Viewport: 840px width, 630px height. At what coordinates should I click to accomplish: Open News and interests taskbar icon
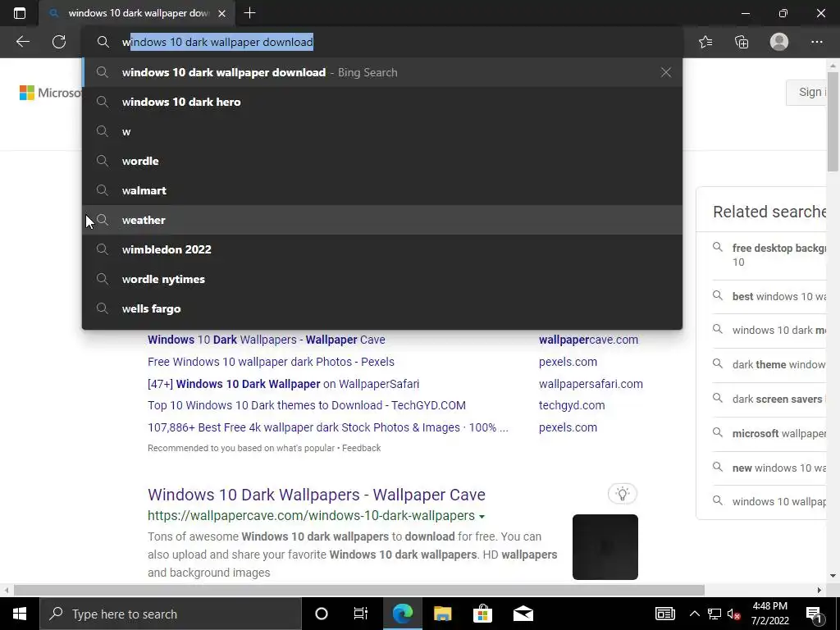pyautogui.click(x=664, y=614)
